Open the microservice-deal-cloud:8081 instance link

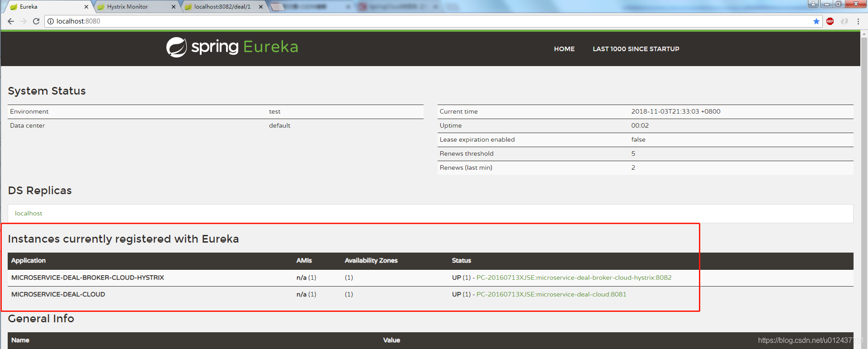pos(552,294)
